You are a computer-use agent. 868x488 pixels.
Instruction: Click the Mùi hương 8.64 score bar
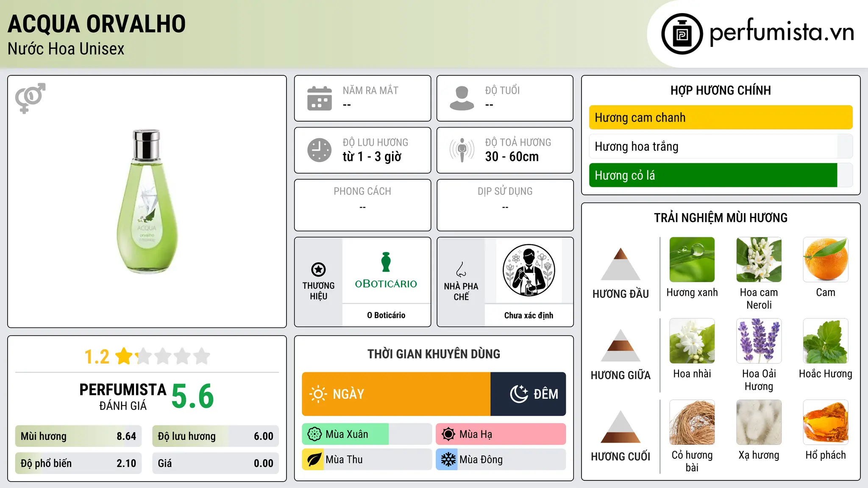tap(78, 436)
